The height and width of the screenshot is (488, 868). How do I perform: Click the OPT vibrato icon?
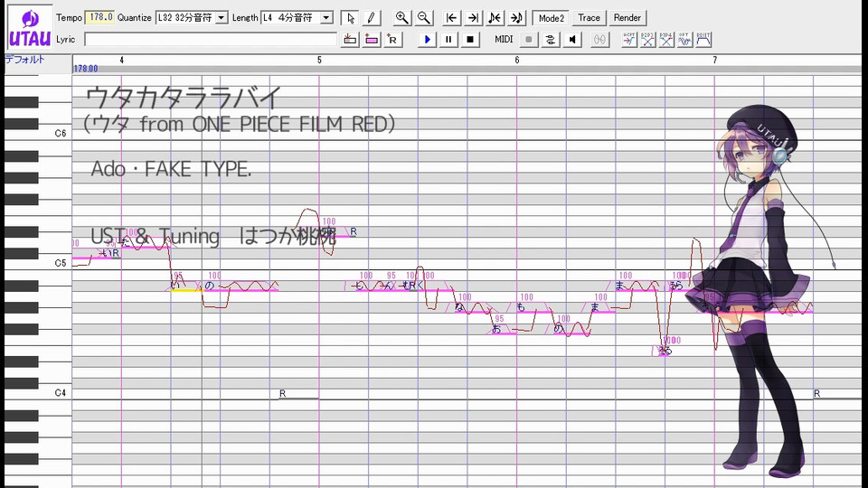[x=684, y=39]
